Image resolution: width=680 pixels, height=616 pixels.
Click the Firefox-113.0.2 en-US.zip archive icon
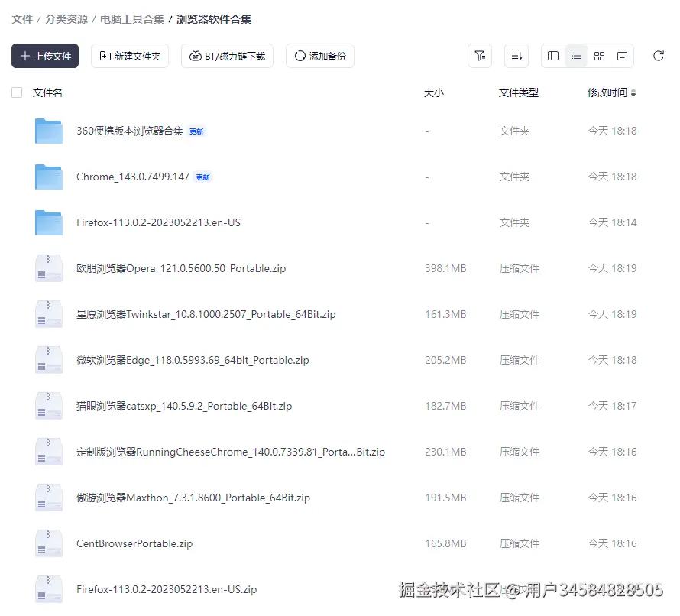pyautogui.click(x=49, y=589)
